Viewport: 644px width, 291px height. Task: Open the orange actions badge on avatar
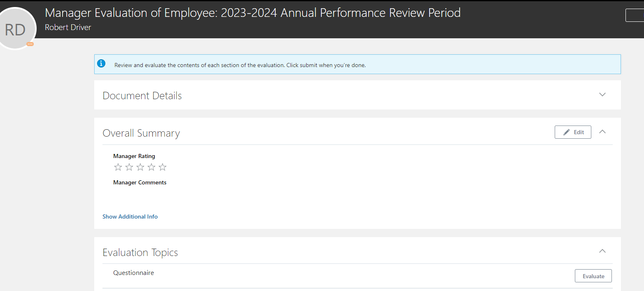tap(30, 44)
